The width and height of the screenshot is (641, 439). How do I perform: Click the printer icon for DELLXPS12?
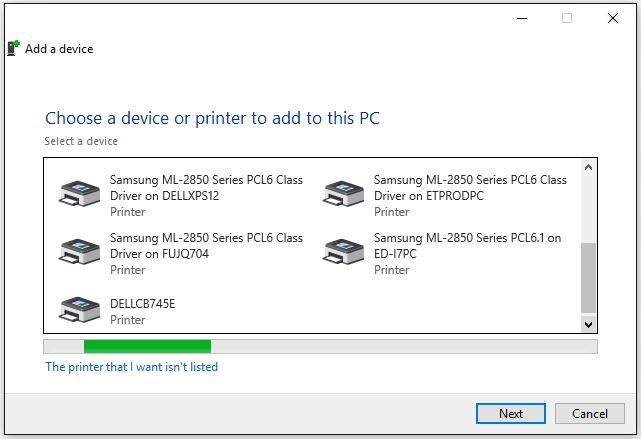click(x=79, y=193)
